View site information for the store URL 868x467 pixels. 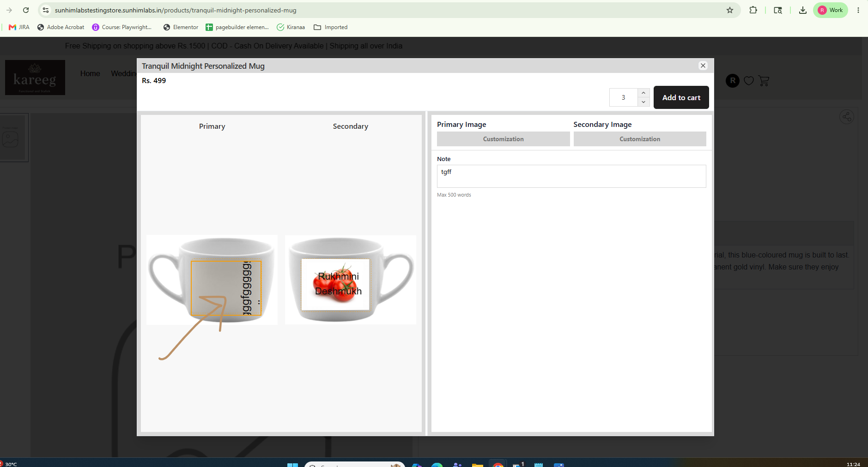point(45,10)
